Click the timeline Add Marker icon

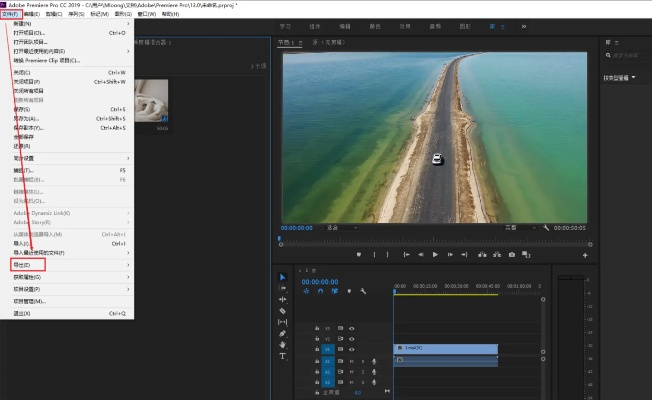pyautogui.click(x=349, y=291)
